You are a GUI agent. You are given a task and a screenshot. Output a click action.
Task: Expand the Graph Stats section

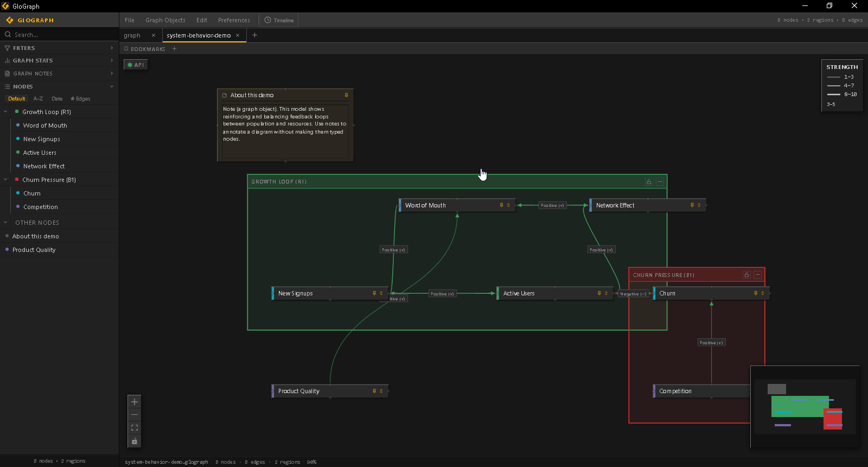(x=59, y=60)
